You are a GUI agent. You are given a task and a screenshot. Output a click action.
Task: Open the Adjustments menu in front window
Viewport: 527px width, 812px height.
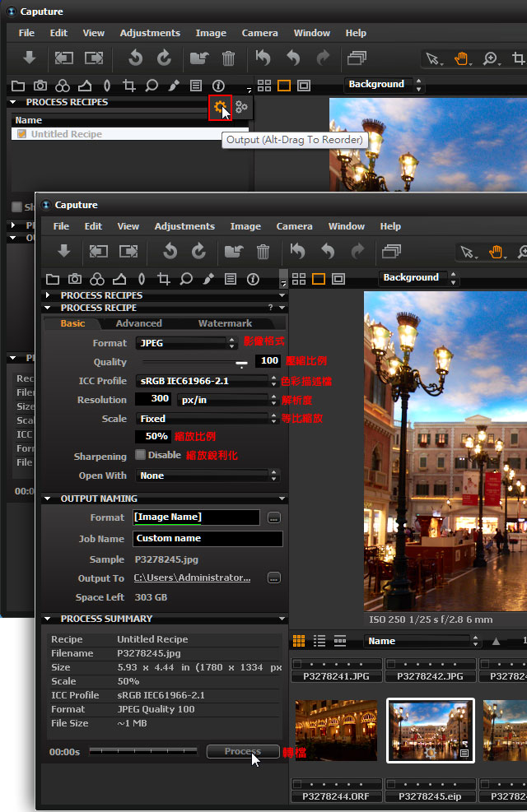pyautogui.click(x=184, y=226)
